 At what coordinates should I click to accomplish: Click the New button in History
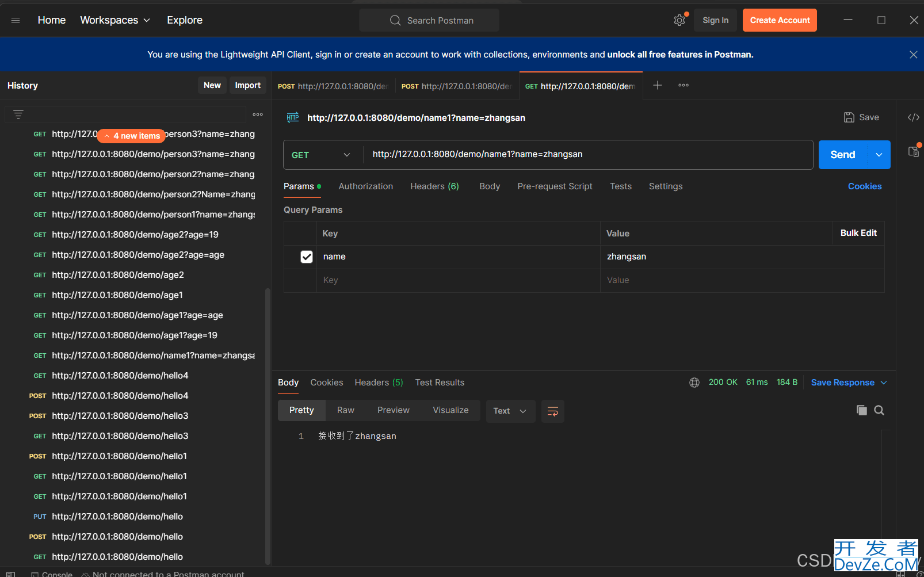coord(212,85)
